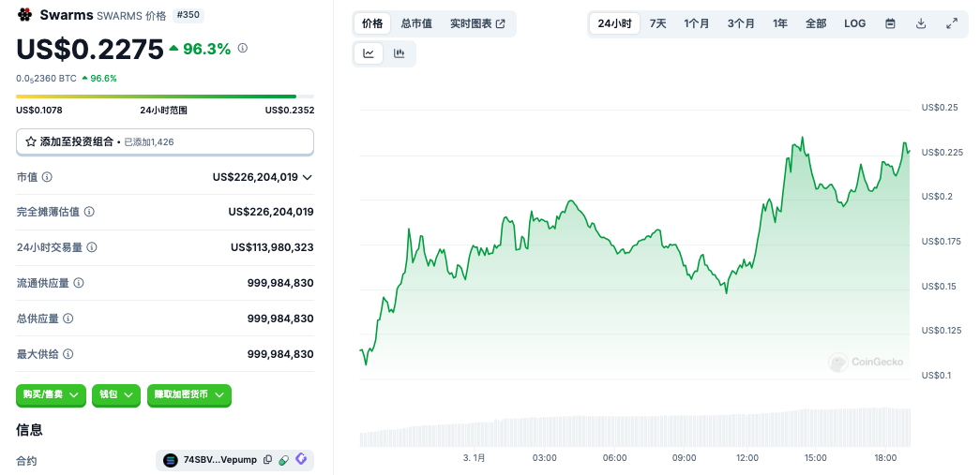Click the US$0.2352 high value
Viewport: 980px width, 475px height.
click(x=290, y=111)
